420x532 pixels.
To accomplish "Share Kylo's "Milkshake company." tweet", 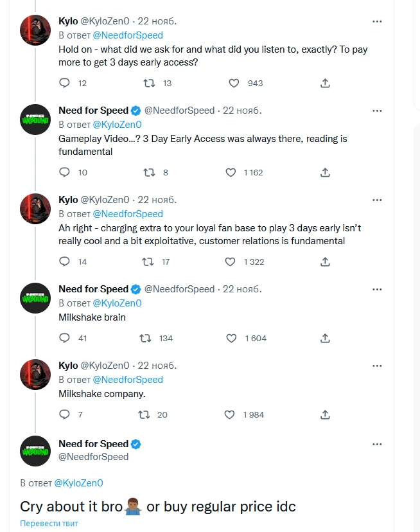I will [325, 414].
